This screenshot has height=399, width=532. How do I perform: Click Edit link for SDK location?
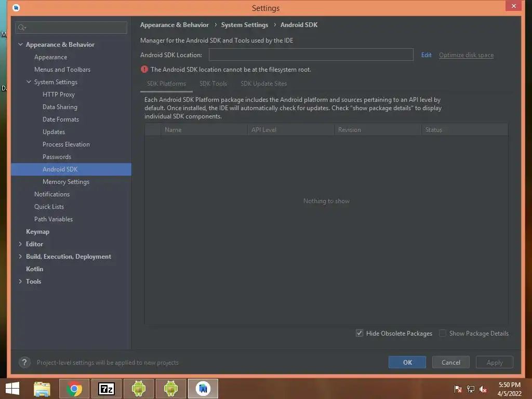pyautogui.click(x=426, y=55)
